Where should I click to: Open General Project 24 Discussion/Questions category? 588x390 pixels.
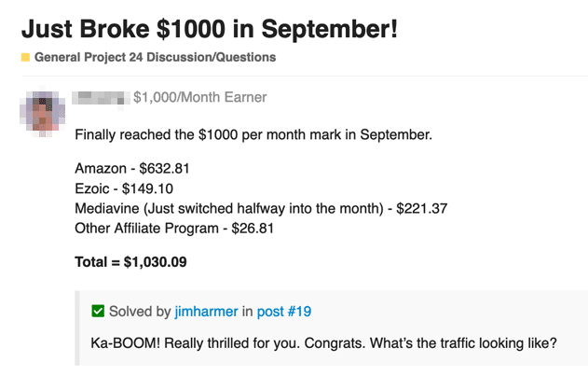[x=155, y=57]
